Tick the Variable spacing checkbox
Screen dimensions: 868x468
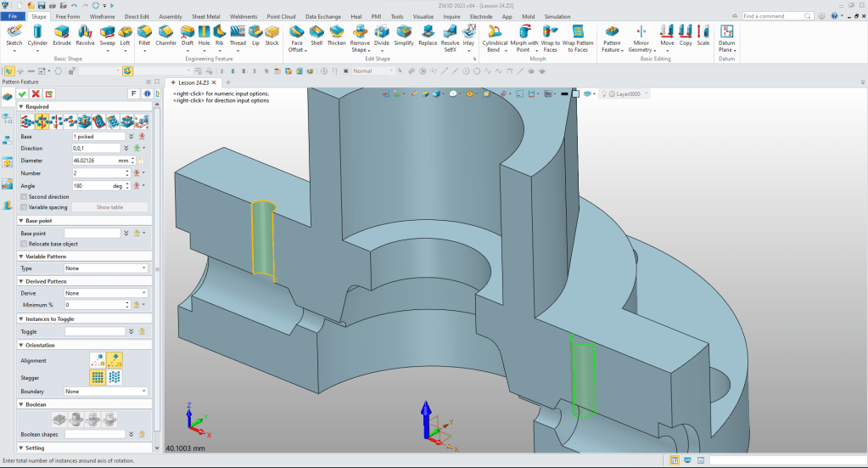tap(24, 207)
